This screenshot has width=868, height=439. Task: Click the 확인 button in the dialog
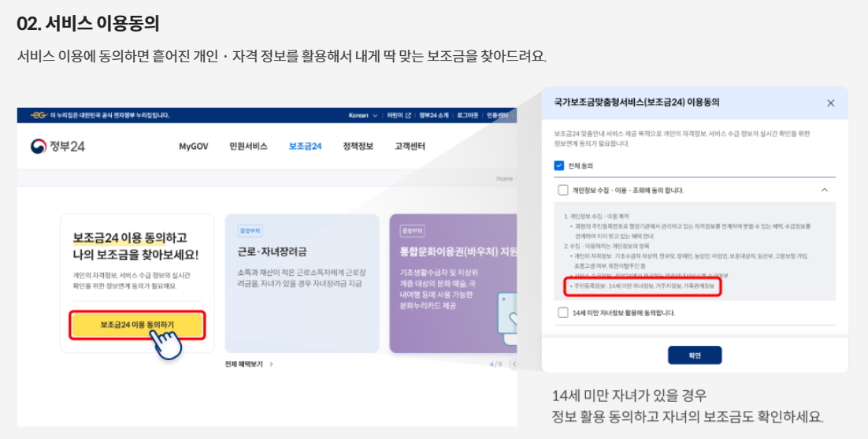click(x=695, y=355)
